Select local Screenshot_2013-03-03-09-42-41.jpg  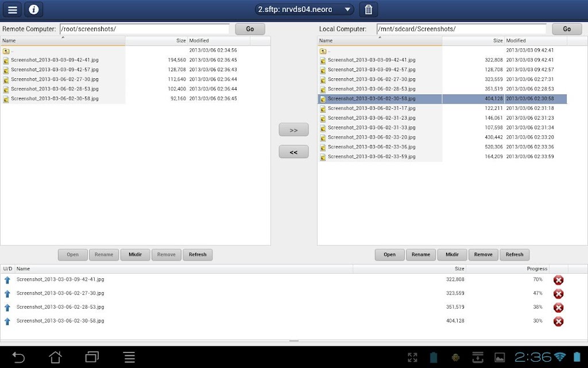click(x=372, y=60)
